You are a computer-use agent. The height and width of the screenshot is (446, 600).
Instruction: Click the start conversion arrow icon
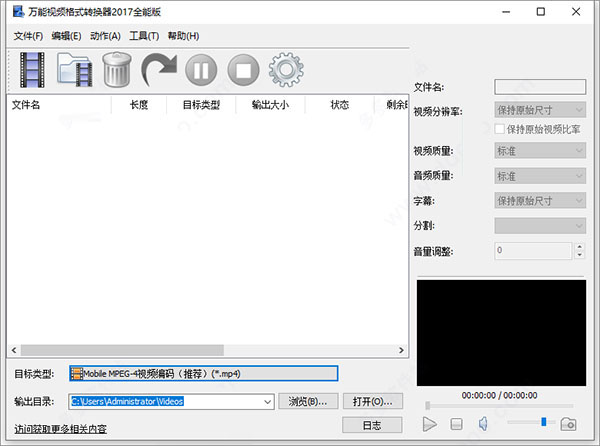[158, 70]
